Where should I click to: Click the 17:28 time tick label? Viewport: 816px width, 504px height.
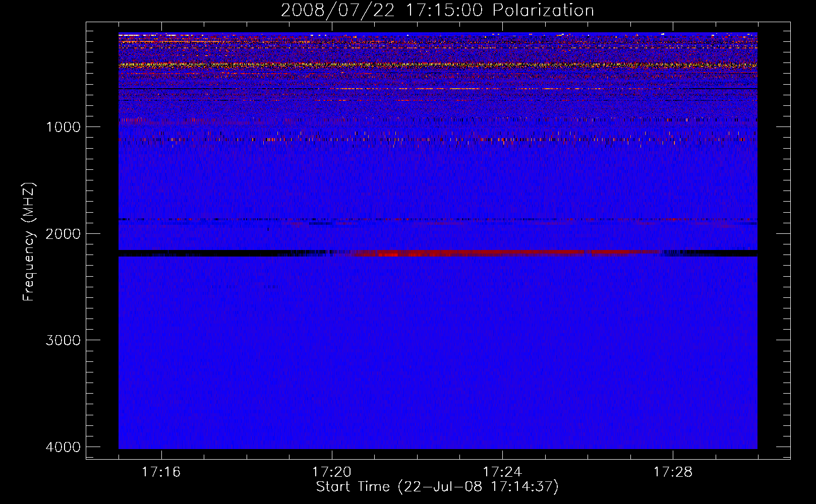coord(673,472)
